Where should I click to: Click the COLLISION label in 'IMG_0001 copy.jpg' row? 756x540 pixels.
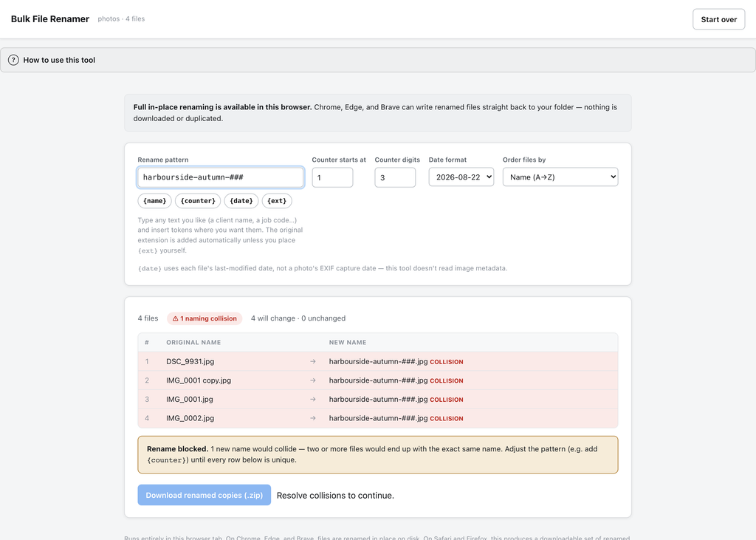click(x=447, y=380)
